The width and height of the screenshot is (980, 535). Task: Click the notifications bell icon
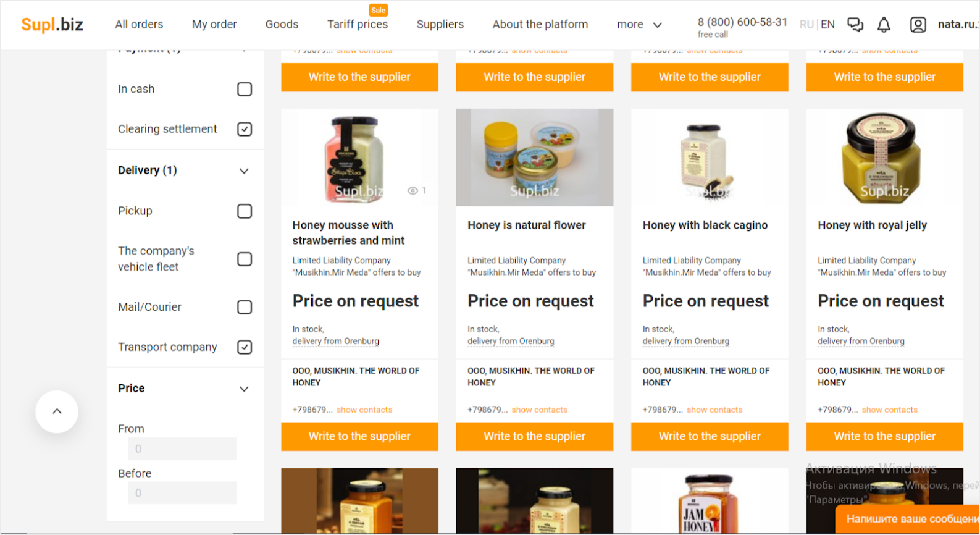pos(884,25)
